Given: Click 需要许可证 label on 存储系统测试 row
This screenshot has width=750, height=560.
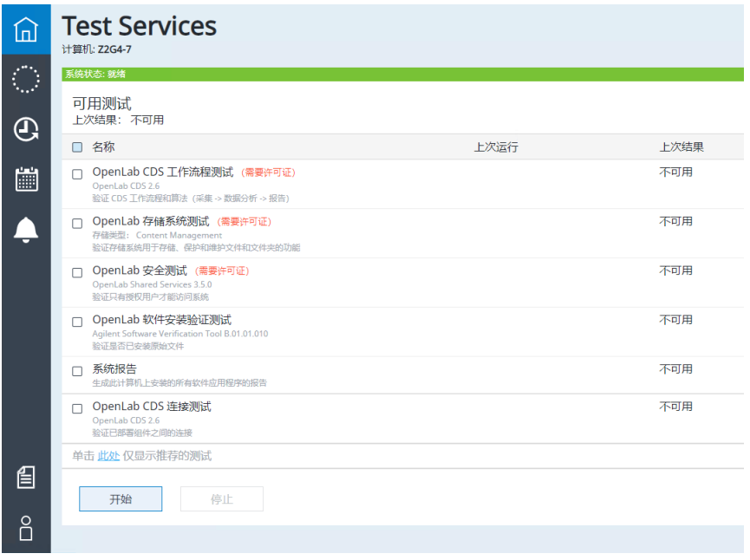Looking at the screenshot, I should 245,222.
